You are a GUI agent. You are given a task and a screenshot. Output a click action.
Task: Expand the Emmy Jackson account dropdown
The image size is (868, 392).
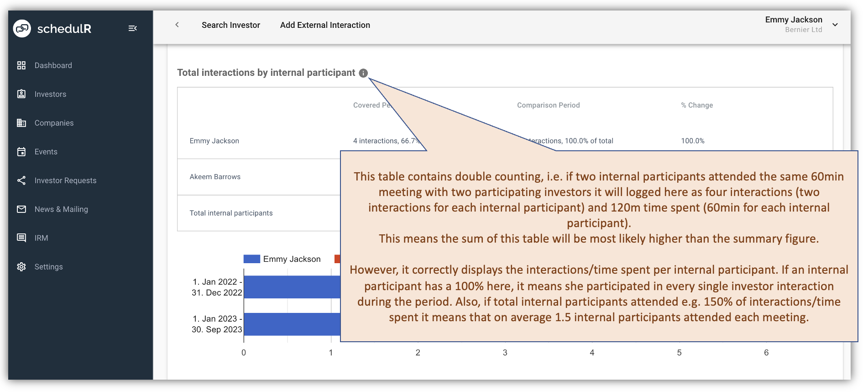(836, 25)
